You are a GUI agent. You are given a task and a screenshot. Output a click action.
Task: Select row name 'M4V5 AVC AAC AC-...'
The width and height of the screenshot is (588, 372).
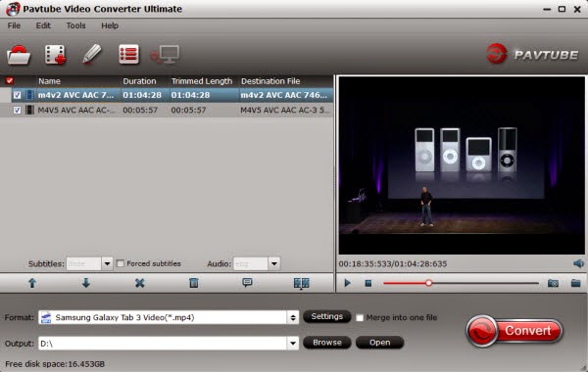pos(76,111)
